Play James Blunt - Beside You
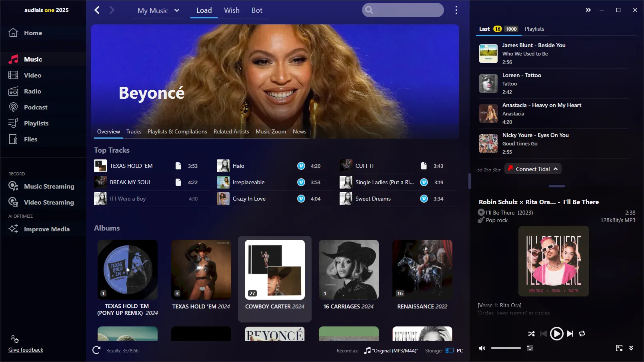644x362 pixels. point(553,54)
